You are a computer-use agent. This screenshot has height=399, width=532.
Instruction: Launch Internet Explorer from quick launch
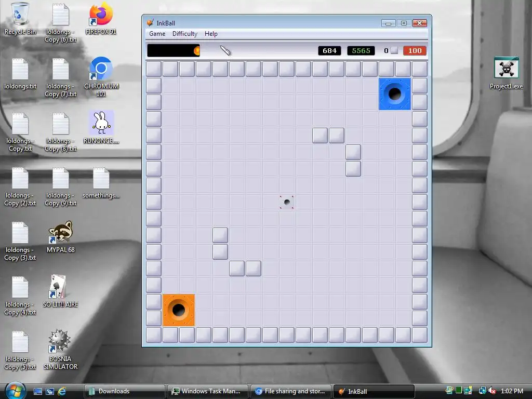[62, 391]
